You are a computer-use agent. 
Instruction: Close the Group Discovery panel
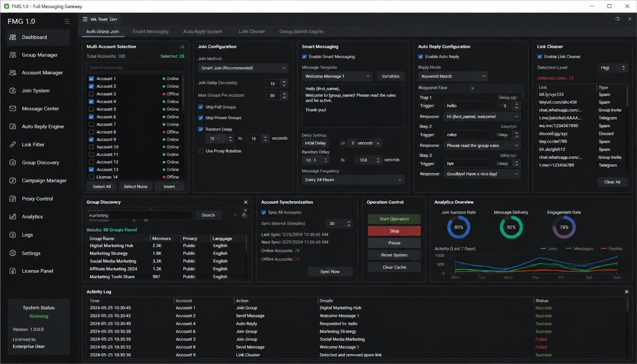click(246, 202)
